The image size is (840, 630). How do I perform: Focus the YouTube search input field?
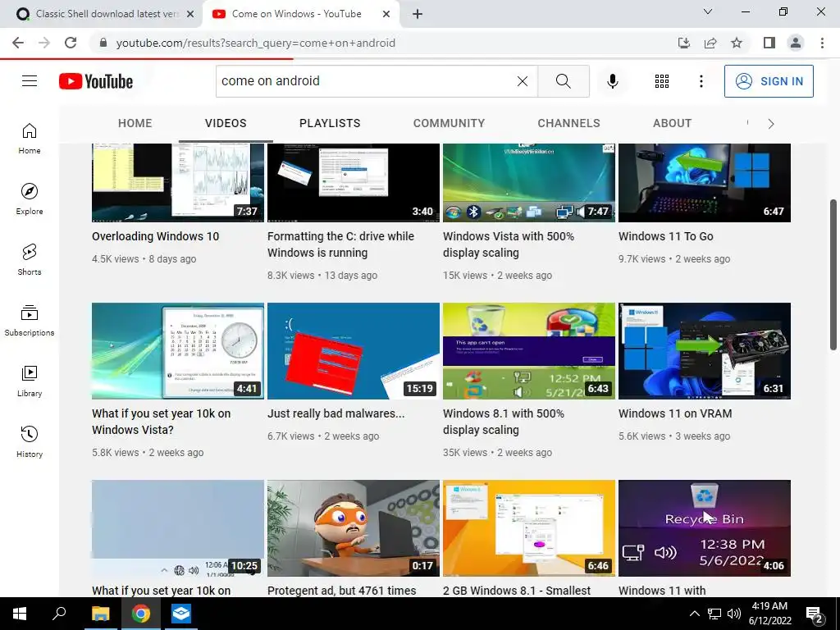pos(366,81)
